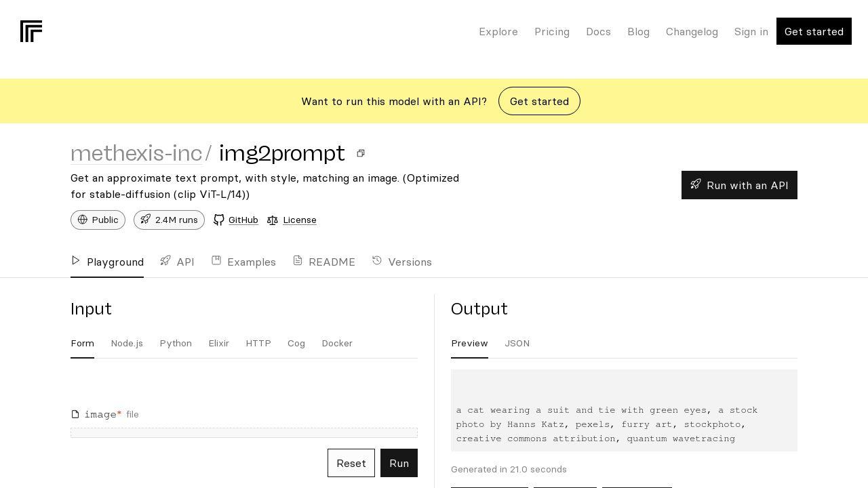The width and height of the screenshot is (868, 488).
Task: Select the Form input tab
Action: pyautogui.click(x=82, y=343)
